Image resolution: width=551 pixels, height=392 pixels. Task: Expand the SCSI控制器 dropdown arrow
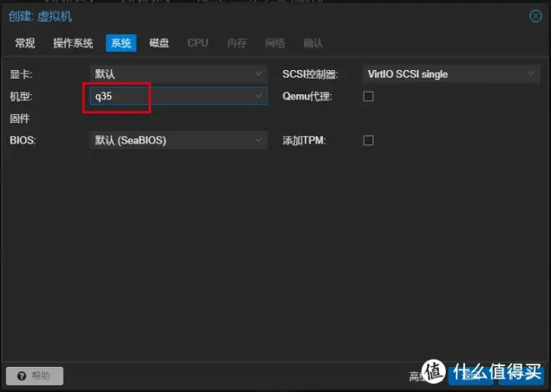click(531, 74)
